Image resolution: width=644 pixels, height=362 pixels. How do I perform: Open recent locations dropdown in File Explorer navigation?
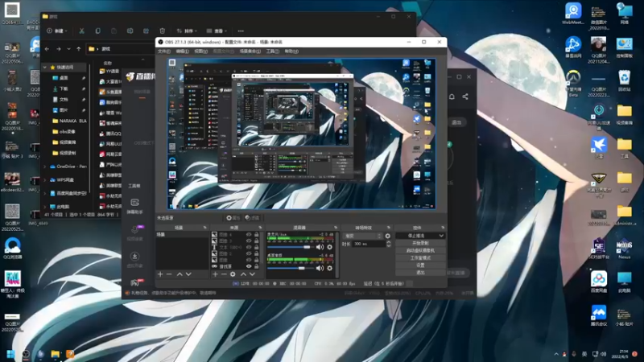click(68, 49)
